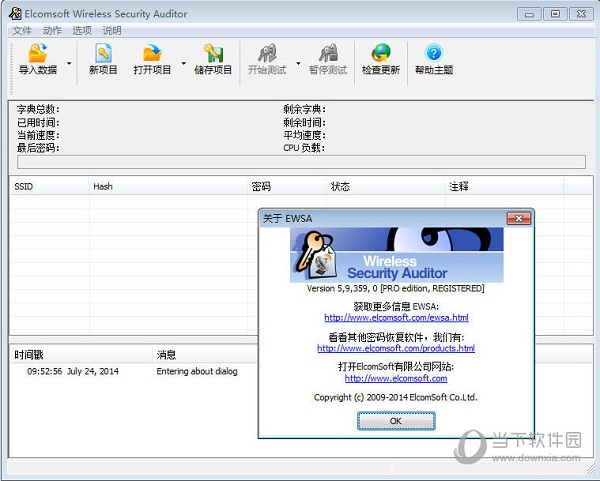The image size is (600, 481).
Task: Click the 平均速度 label
Action: pos(305,135)
